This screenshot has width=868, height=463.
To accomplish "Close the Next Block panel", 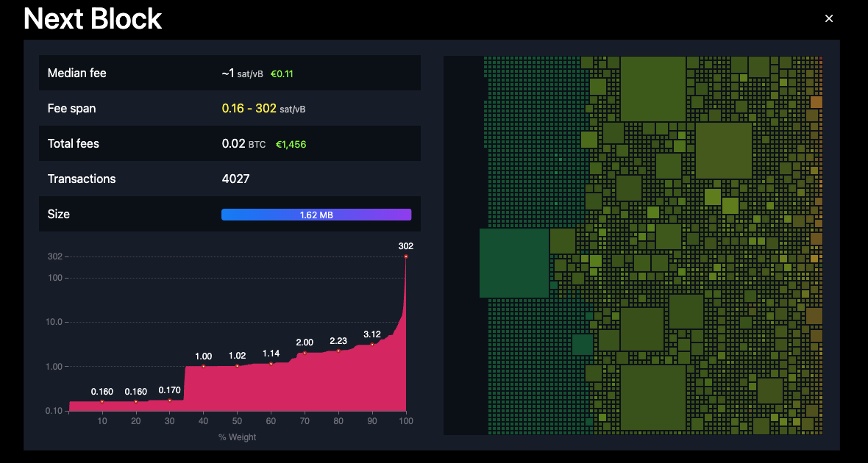I will pos(829,19).
